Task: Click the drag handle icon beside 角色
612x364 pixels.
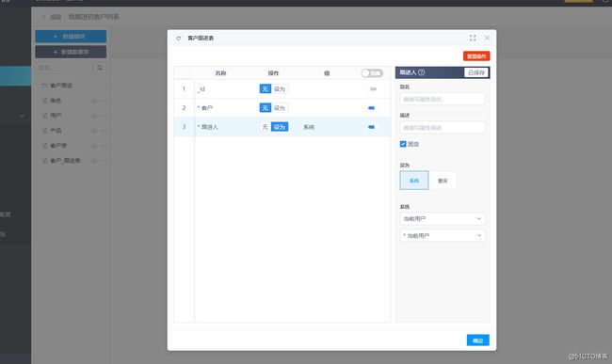Action: click(93, 101)
